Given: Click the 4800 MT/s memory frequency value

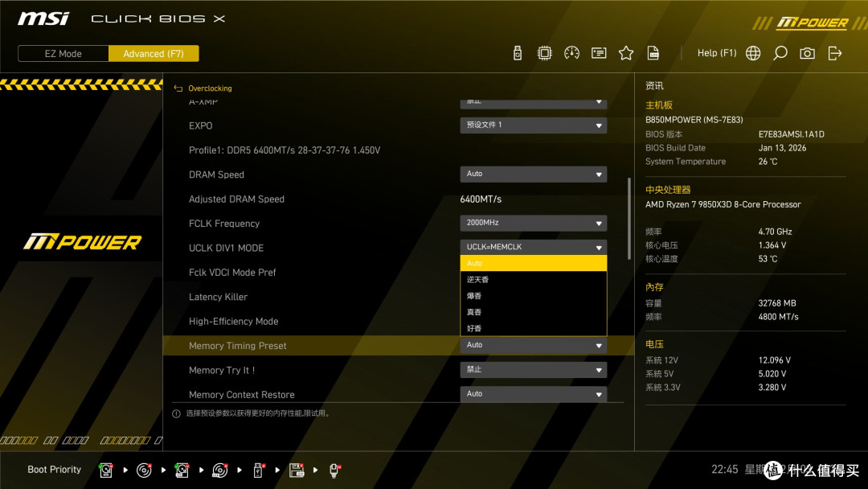Looking at the screenshot, I should click(778, 317).
